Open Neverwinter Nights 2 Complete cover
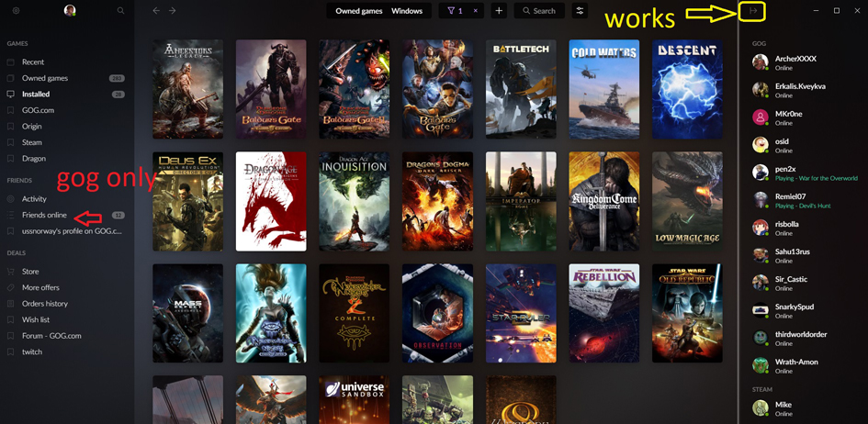This screenshot has width=868, height=424. coord(355,313)
